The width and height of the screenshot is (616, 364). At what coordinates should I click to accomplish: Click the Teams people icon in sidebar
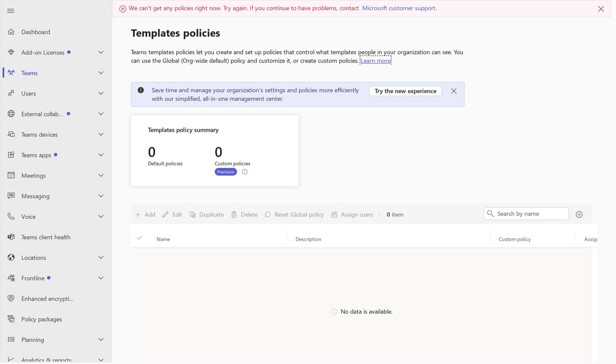click(11, 73)
